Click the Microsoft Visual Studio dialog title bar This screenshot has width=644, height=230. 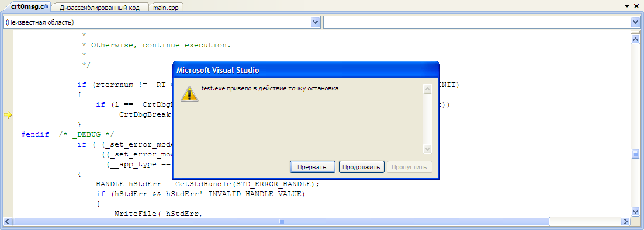click(x=306, y=70)
